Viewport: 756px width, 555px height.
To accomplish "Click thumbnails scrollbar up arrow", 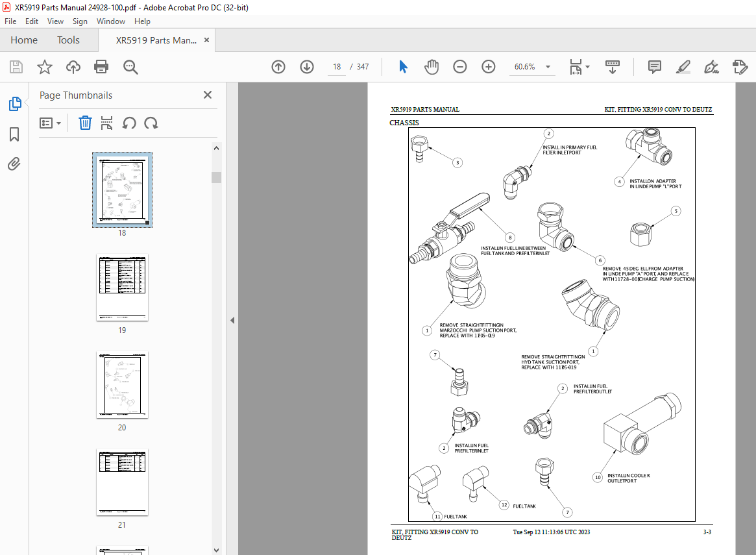I will [x=216, y=148].
